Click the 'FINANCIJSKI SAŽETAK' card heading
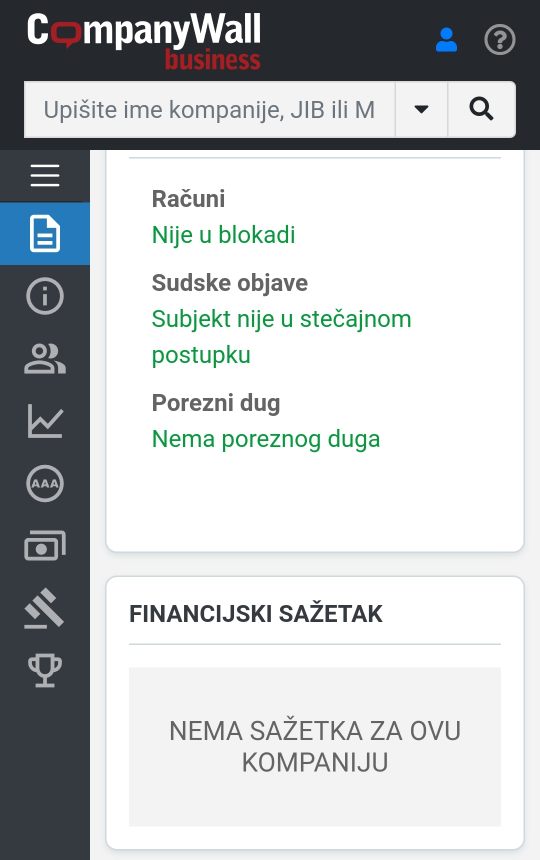 click(255, 614)
